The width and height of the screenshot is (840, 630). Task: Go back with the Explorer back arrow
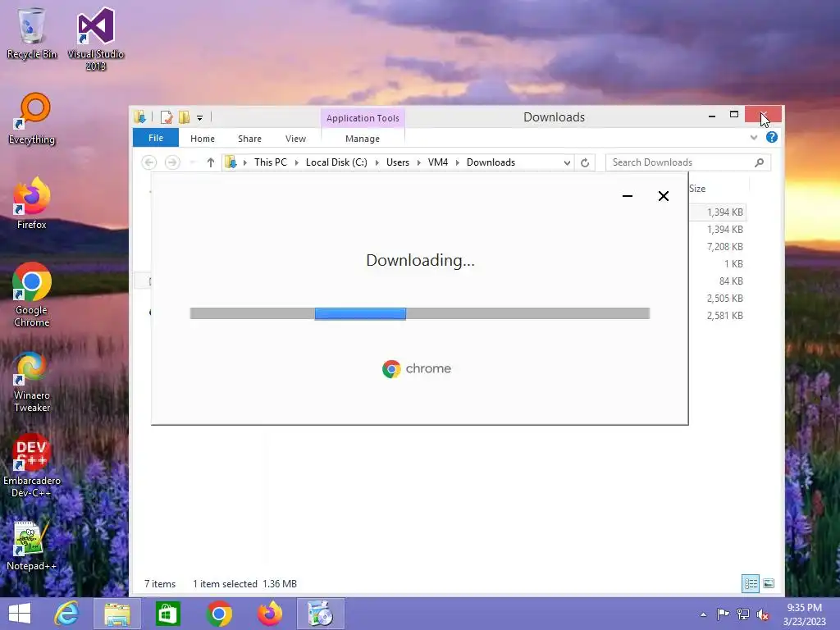tap(149, 162)
